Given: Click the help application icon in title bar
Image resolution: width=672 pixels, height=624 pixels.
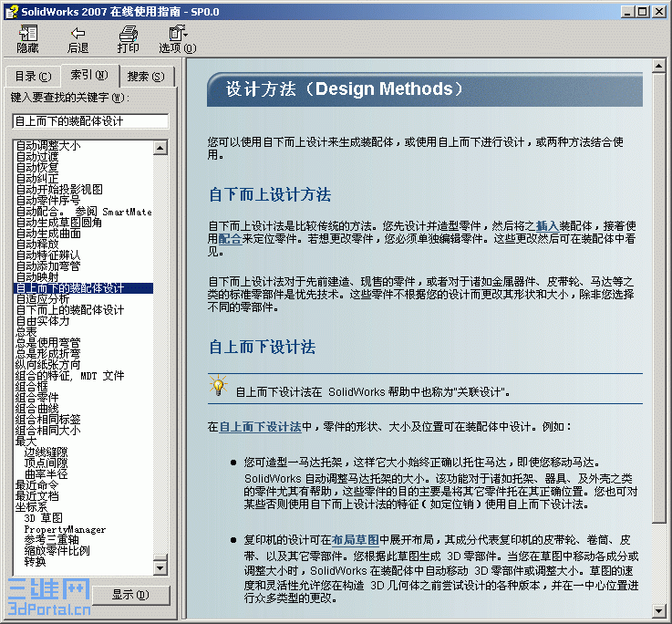Looking at the screenshot, I should tap(12, 12).
